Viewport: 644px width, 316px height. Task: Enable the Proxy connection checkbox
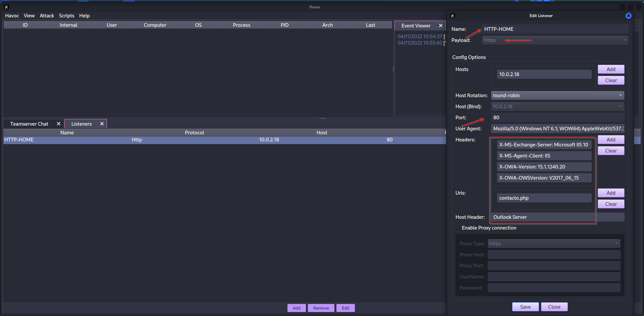tap(458, 228)
